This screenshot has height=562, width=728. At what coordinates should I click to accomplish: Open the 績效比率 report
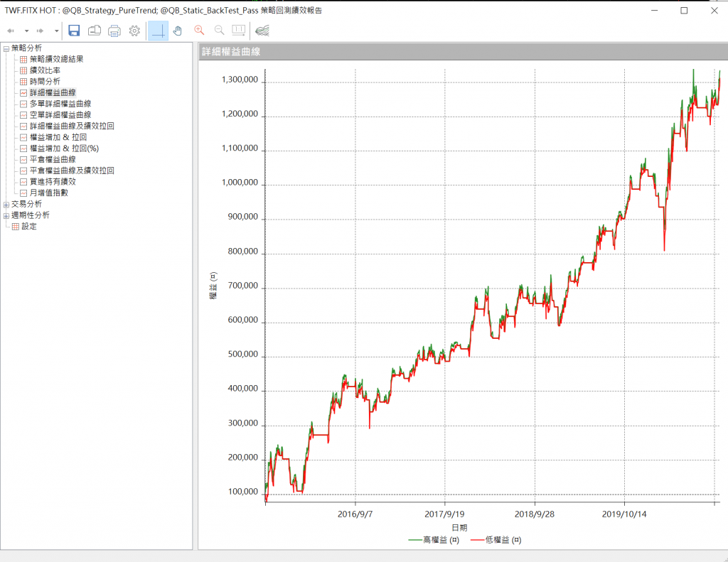pyautogui.click(x=45, y=70)
